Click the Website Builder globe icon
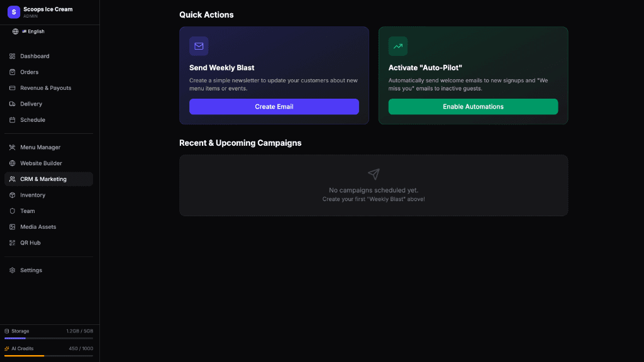644x362 pixels. 13,163
